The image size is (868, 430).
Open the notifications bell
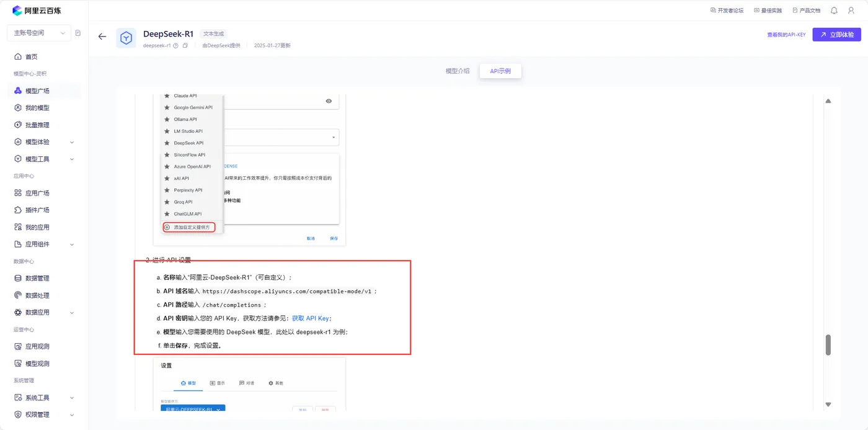(x=834, y=11)
